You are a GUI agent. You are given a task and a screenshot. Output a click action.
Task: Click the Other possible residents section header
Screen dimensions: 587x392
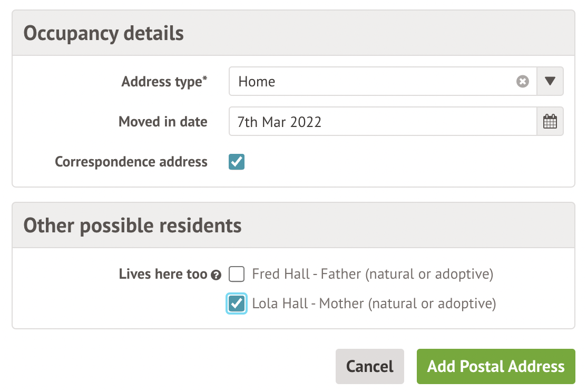point(132,226)
